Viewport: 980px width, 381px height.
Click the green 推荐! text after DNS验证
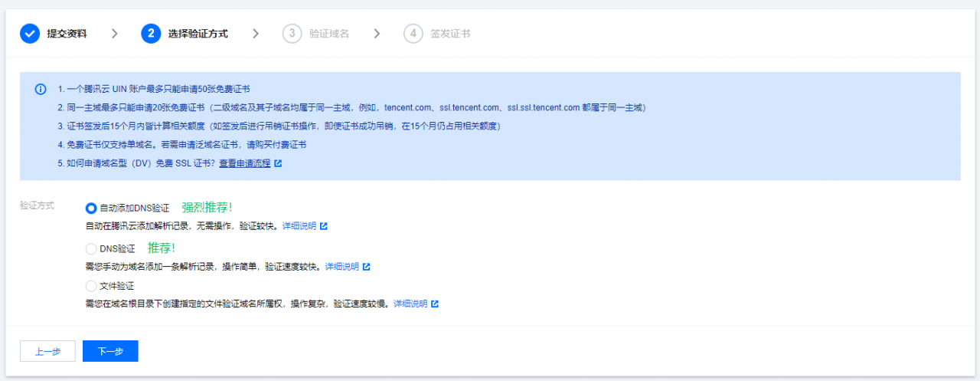click(162, 248)
